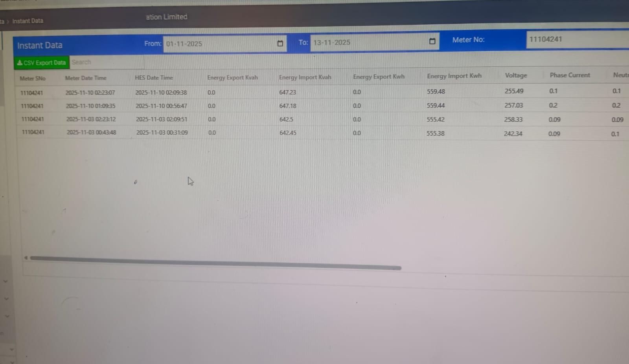Click HES date time 2025-11-03 02:09:51
This screenshot has height=364, width=629.
(162, 119)
